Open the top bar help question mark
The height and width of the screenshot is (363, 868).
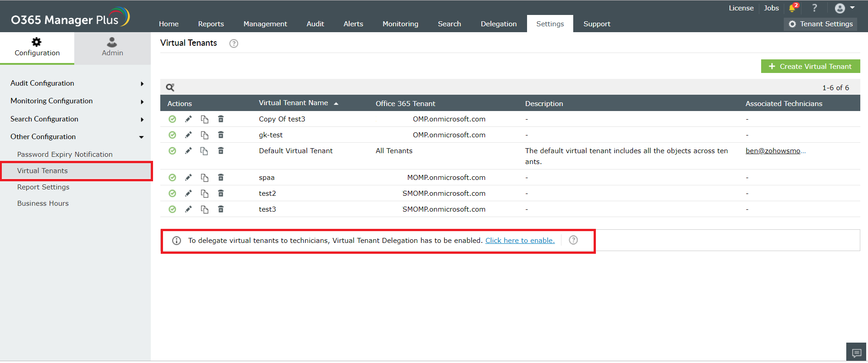tap(815, 8)
